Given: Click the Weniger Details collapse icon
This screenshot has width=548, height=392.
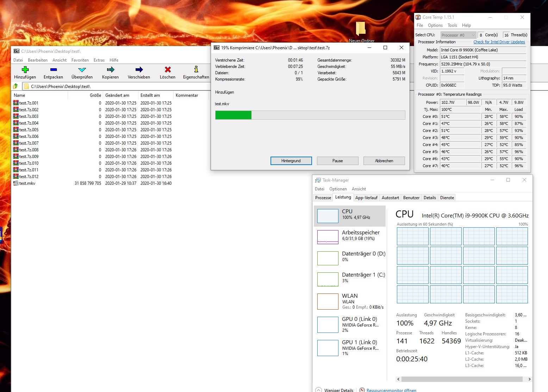Looking at the screenshot, I should coord(318,390).
